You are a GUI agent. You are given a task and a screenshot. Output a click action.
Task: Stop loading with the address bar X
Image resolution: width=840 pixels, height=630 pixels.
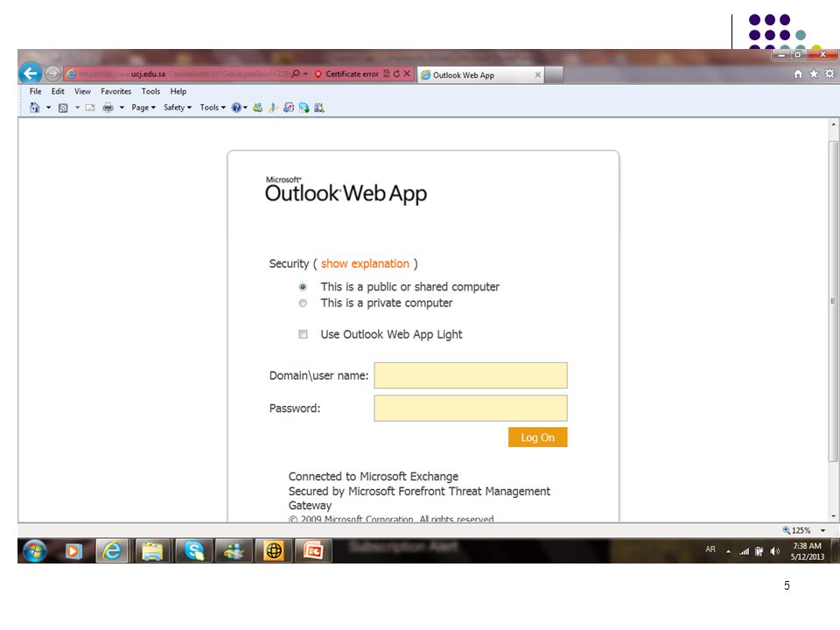tap(407, 73)
